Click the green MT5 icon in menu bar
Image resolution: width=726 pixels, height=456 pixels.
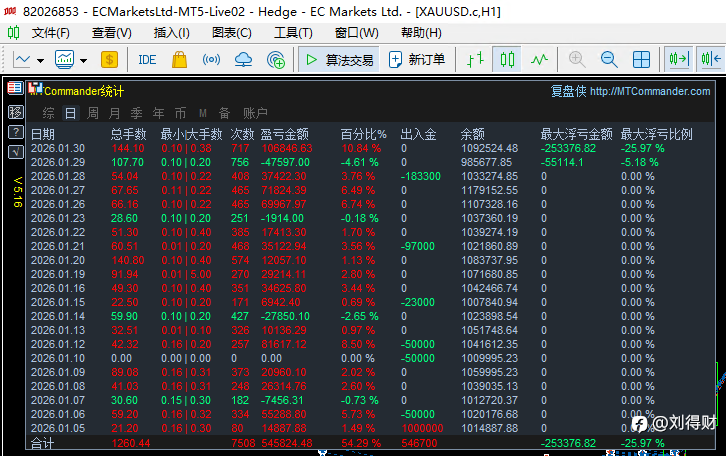click(x=13, y=32)
